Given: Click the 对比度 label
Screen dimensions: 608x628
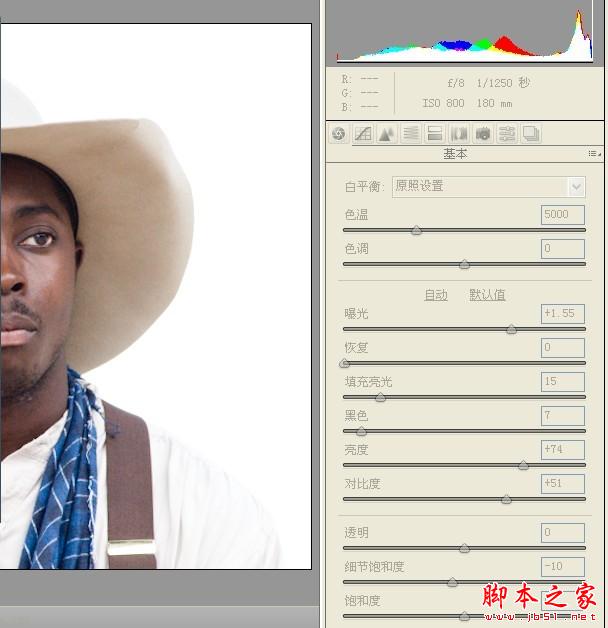Looking at the screenshot, I should [362, 484].
